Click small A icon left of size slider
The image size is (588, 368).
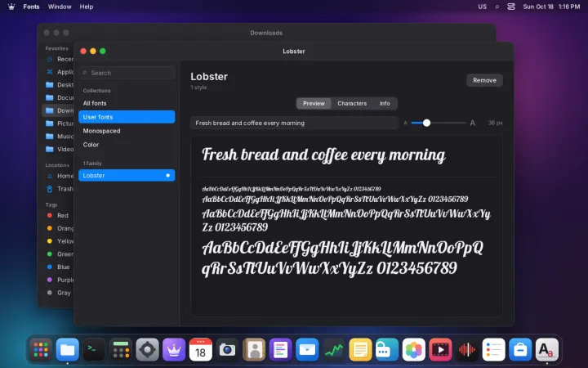[x=405, y=123]
